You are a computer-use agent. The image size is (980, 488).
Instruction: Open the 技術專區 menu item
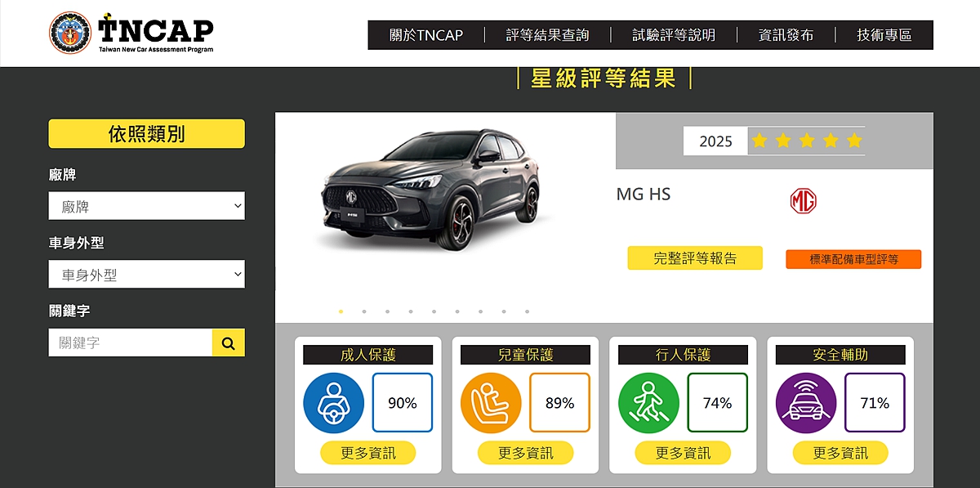click(x=884, y=35)
